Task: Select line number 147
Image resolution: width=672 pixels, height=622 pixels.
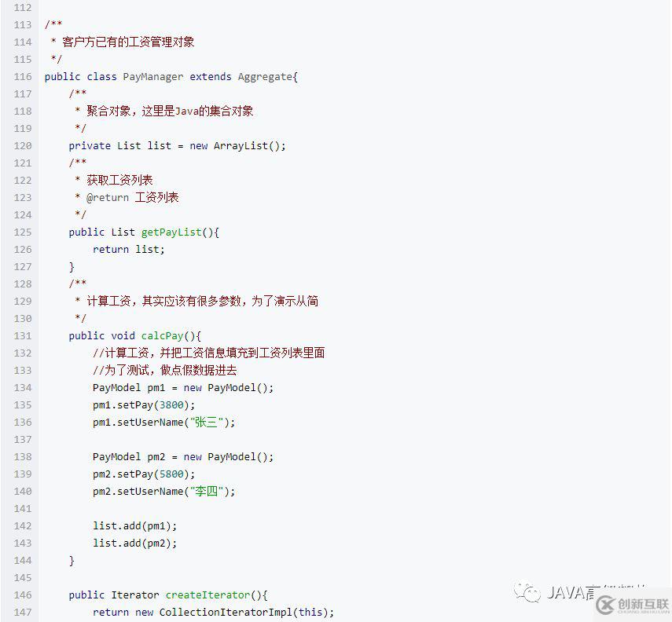Action: (23, 612)
